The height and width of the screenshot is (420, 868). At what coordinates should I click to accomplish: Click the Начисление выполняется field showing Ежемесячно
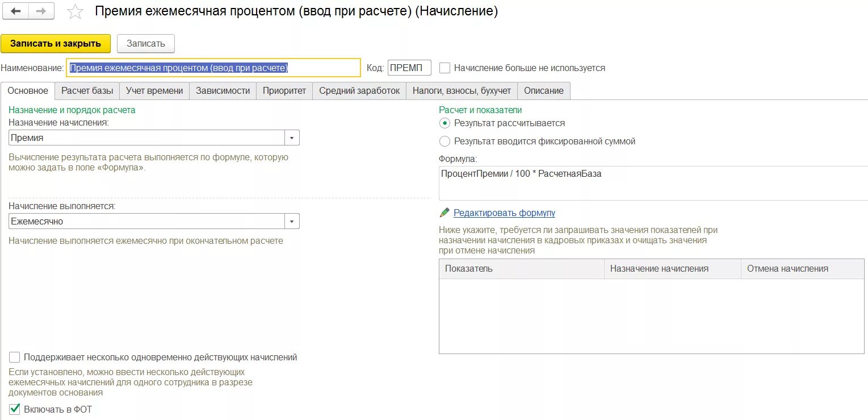(146, 221)
